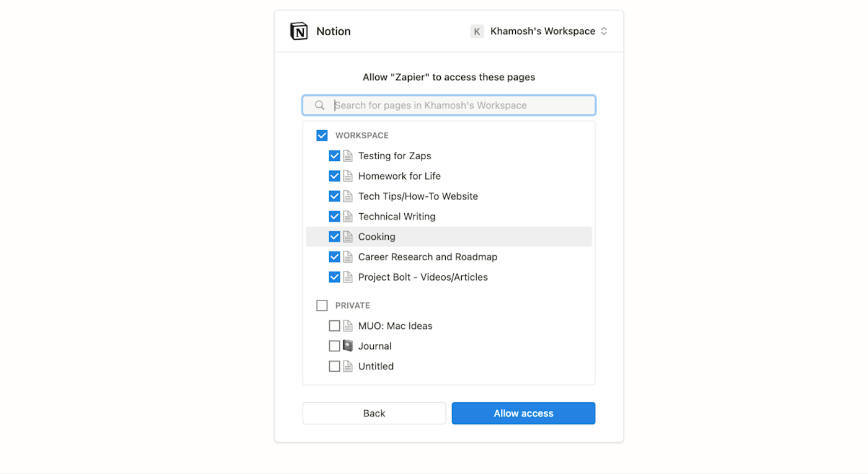
Task: Click the page icon beside Cooking
Action: [348, 237]
